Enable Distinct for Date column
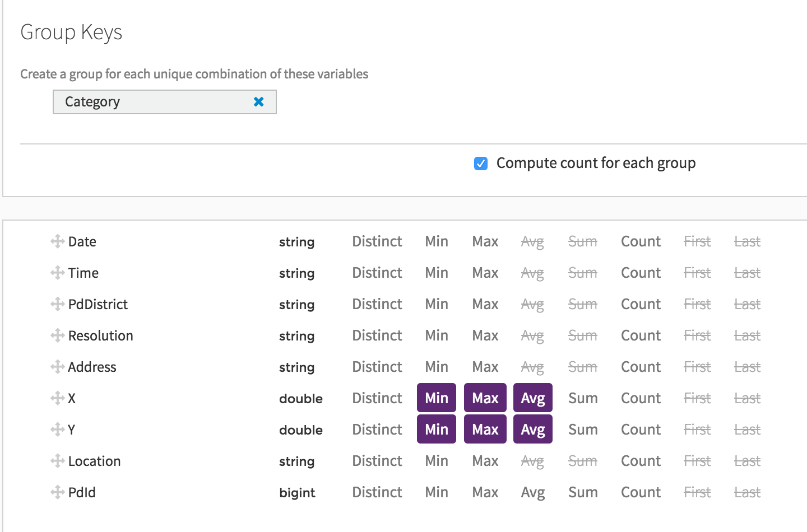This screenshot has width=807, height=532. click(377, 241)
